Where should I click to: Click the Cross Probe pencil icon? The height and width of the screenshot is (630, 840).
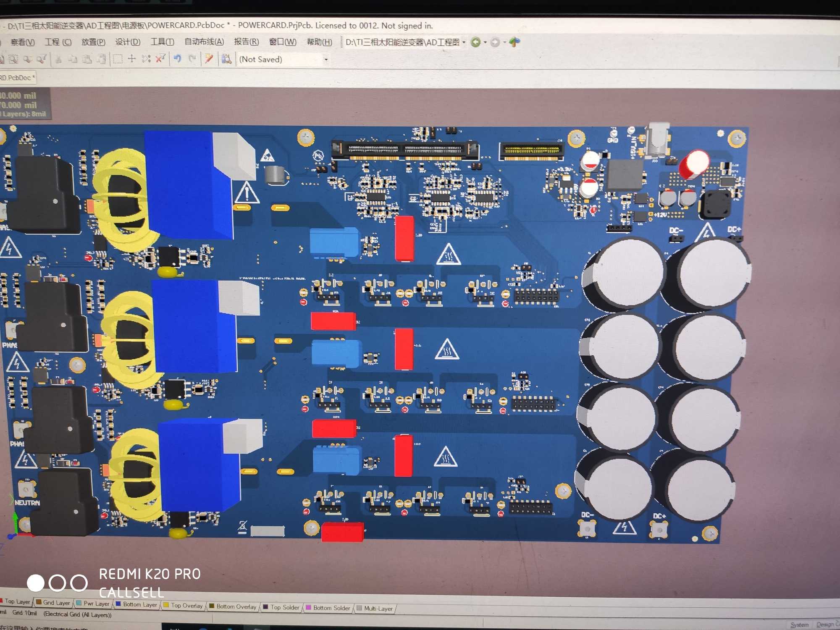click(x=209, y=59)
